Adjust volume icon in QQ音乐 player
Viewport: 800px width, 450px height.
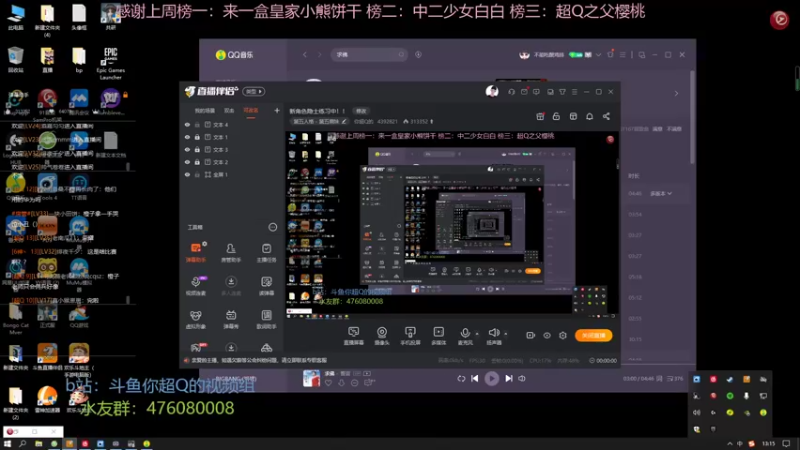tap(522, 379)
